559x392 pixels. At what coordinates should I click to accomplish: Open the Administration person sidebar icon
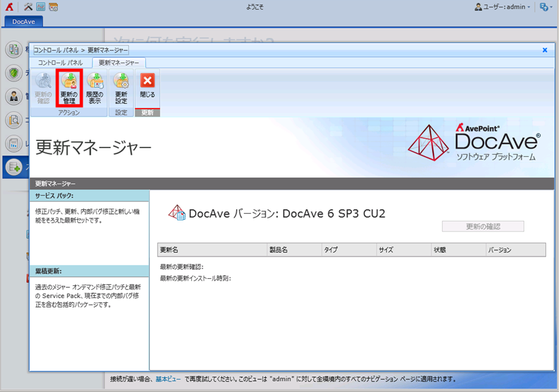pyautogui.click(x=14, y=96)
